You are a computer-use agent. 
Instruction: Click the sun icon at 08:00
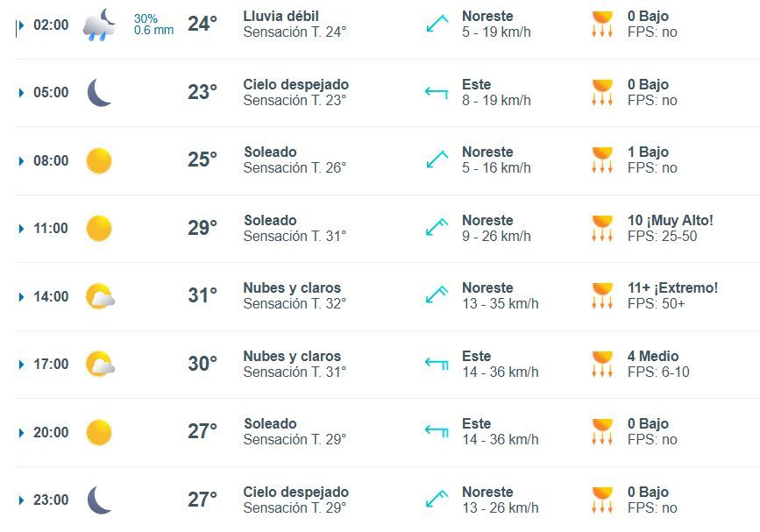[x=99, y=160]
